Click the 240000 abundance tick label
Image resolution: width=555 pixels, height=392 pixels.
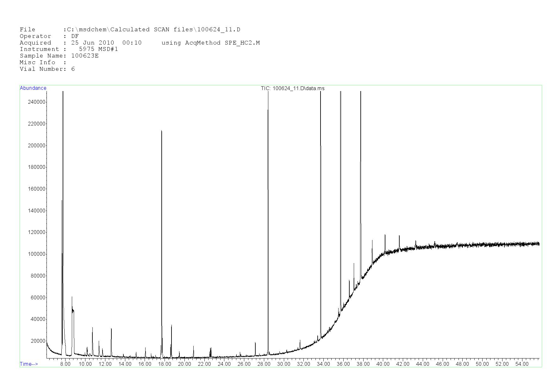(37, 102)
